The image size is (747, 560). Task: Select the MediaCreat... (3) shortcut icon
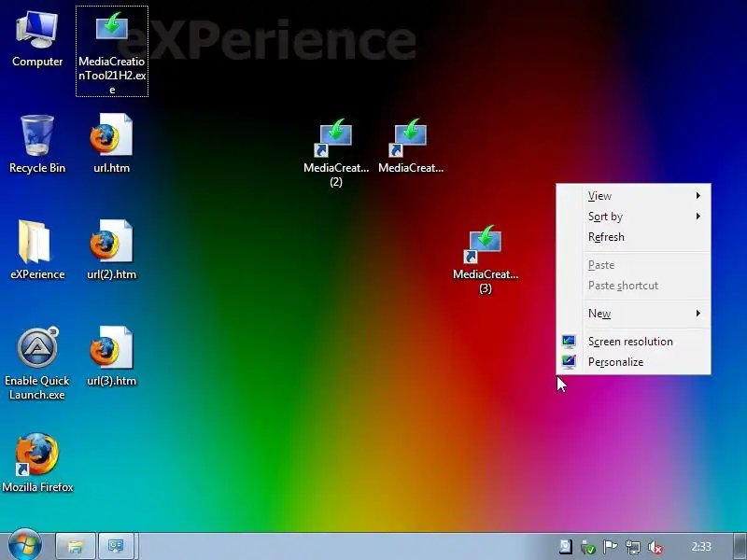485,259
